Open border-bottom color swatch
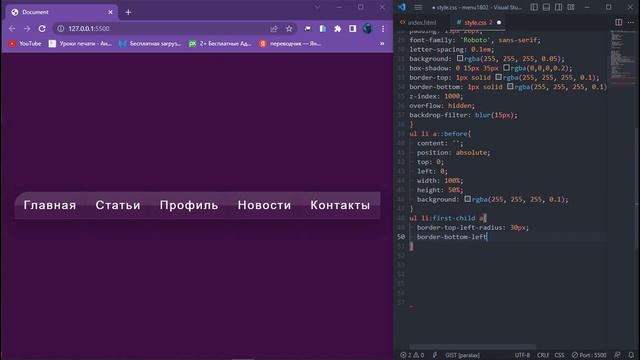Viewport: 640px width, 360px height. point(510,87)
